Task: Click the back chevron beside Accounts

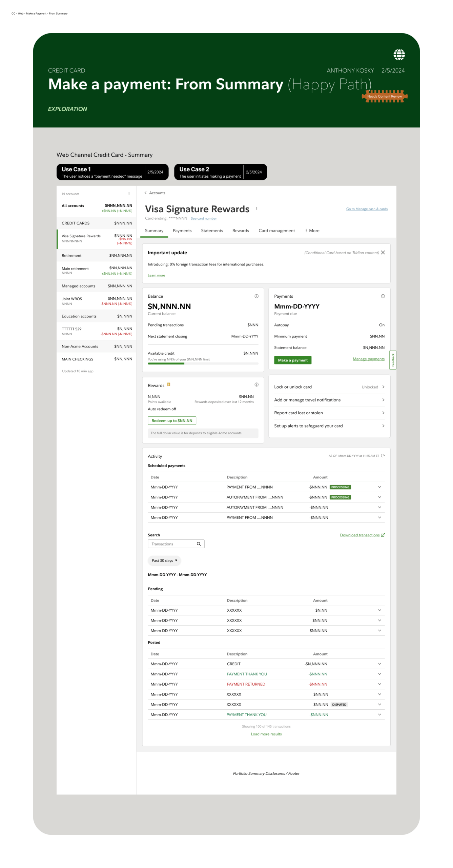Action: (145, 193)
